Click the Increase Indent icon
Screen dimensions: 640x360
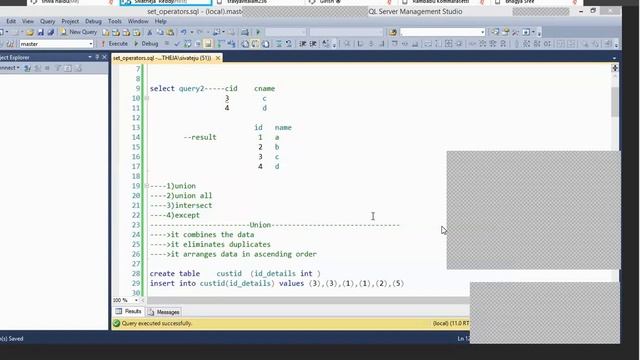313,44
